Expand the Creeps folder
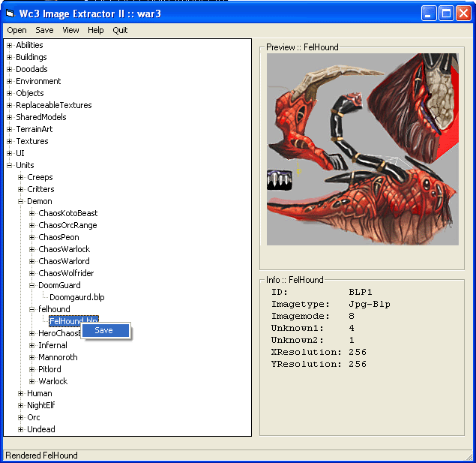 pos(21,177)
